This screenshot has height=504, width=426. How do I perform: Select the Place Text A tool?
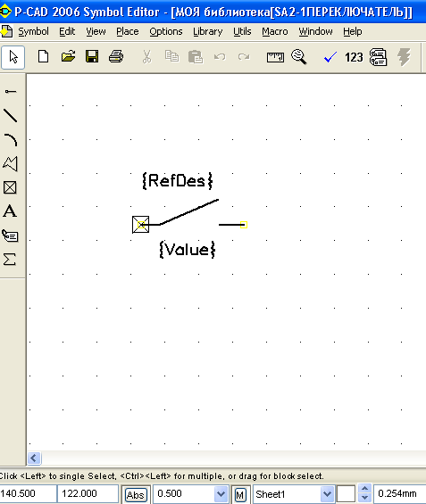pos(10,211)
